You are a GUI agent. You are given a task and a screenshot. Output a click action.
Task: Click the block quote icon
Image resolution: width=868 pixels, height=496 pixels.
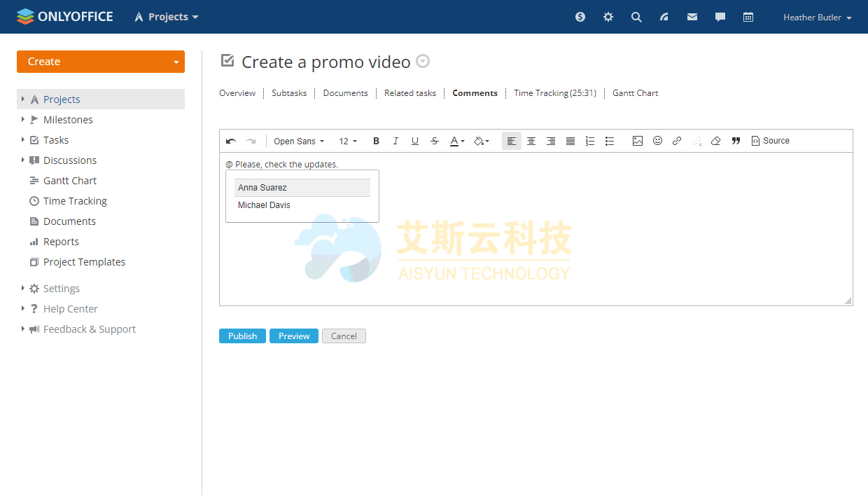[736, 141]
